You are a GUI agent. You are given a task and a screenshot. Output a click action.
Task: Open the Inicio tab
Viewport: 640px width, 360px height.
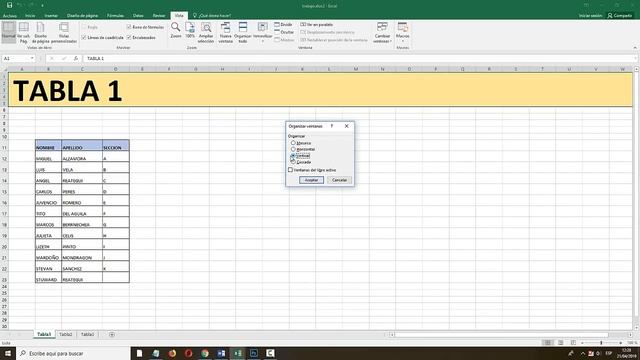pos(30,16)
